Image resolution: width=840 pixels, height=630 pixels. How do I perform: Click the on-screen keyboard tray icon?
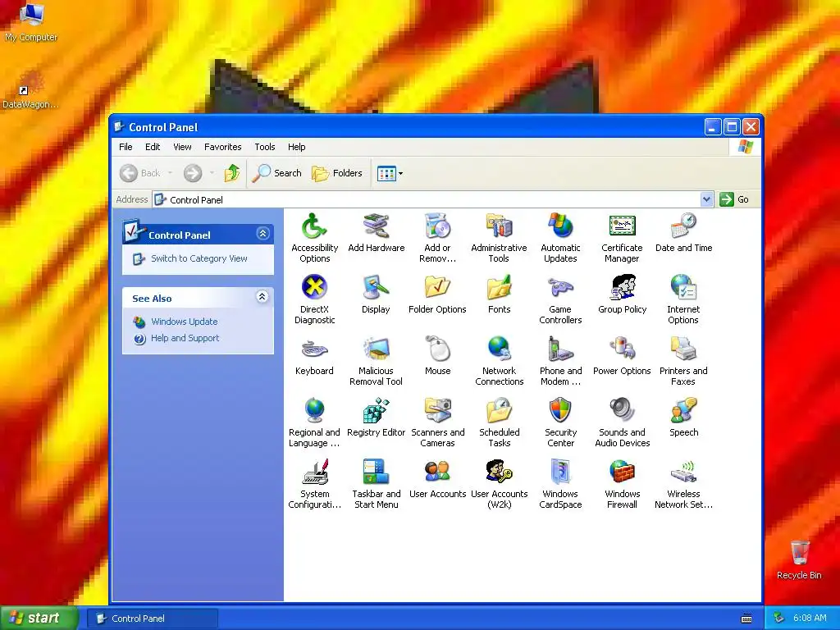(x=746, y=619)
